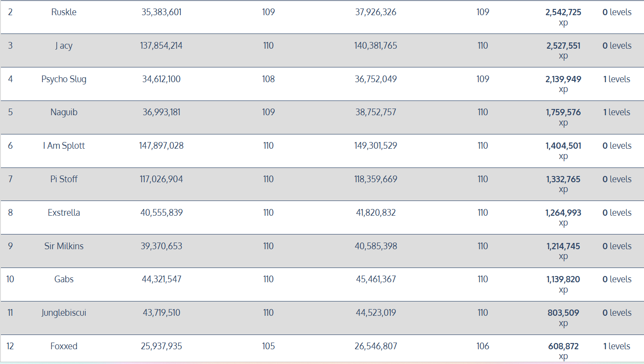Select the 137,854,214 starting XP cell
The image size is (644, 364).
(161, 46)
